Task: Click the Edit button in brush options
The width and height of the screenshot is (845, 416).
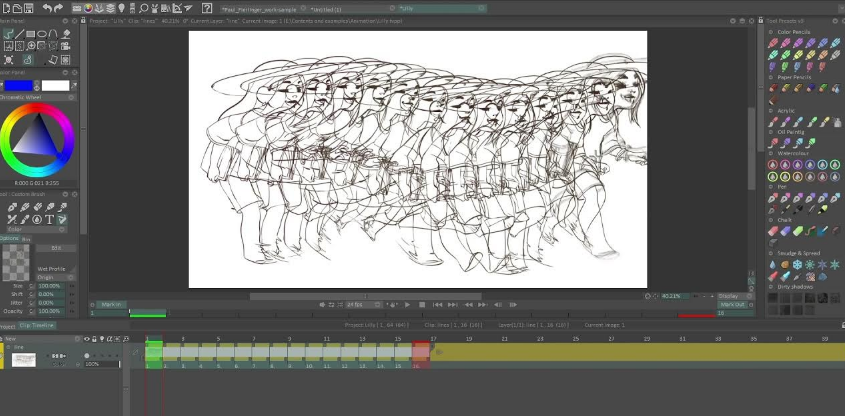Action: click(56, 248)
